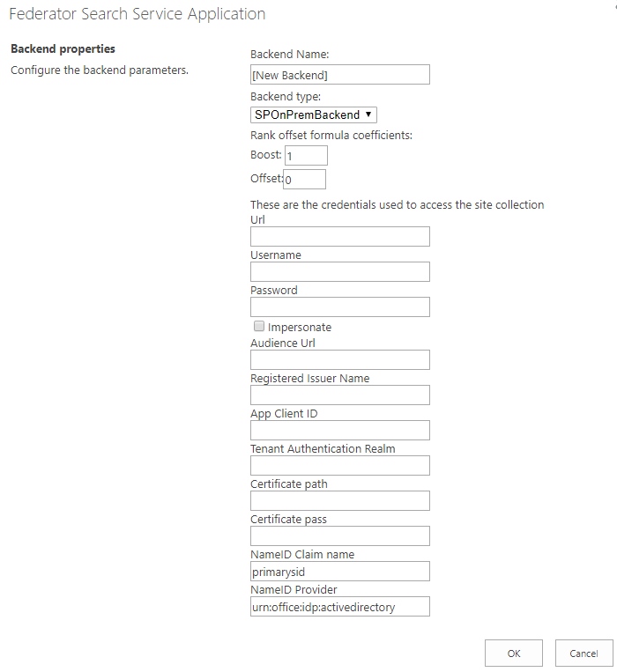The image size is (617, 672).
Task: Click the Offset coefficient field
Action: coord(304,180)
